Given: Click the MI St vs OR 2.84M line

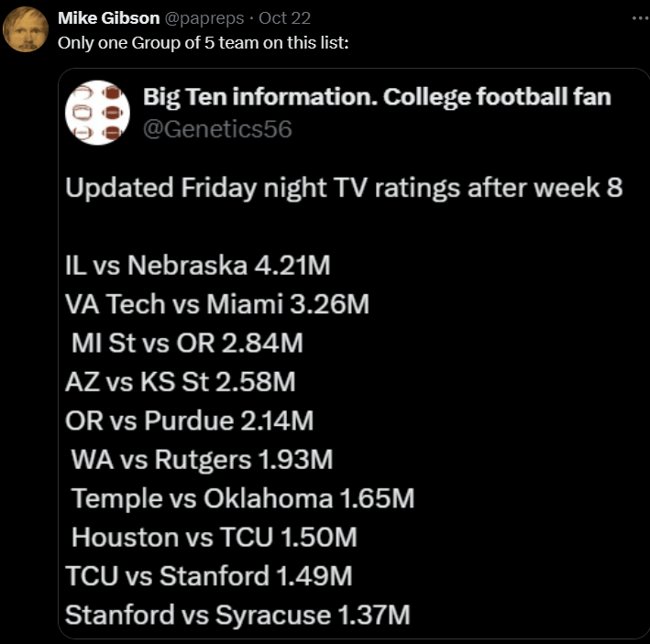Looking at the screenshot, I should point(187,344).
